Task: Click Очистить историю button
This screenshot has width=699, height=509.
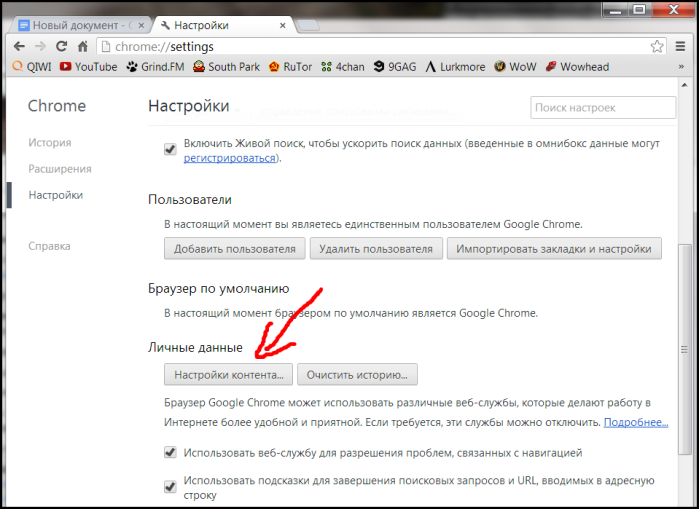Action: click(357, 374)
